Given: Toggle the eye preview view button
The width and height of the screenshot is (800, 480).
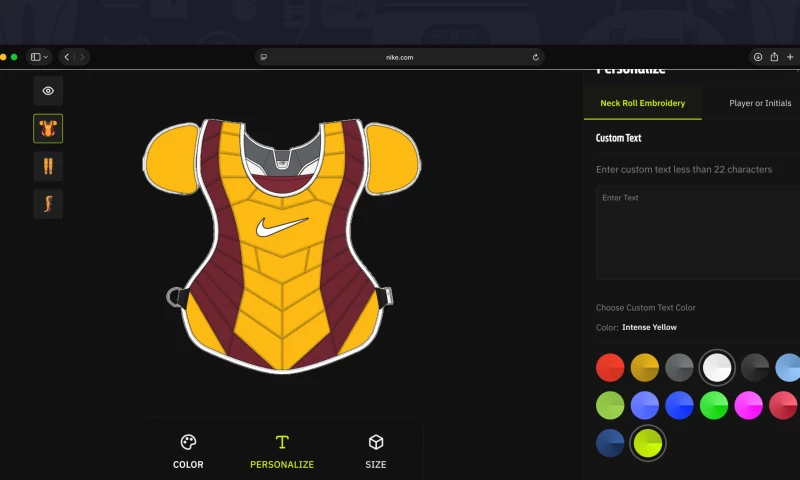Looking at the screenshot, I should pos(48,91).
